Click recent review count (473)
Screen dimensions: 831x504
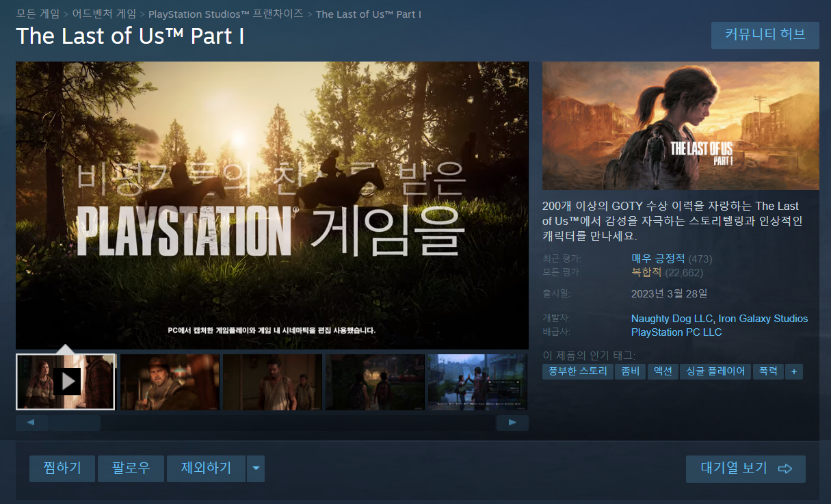point(700,258)
